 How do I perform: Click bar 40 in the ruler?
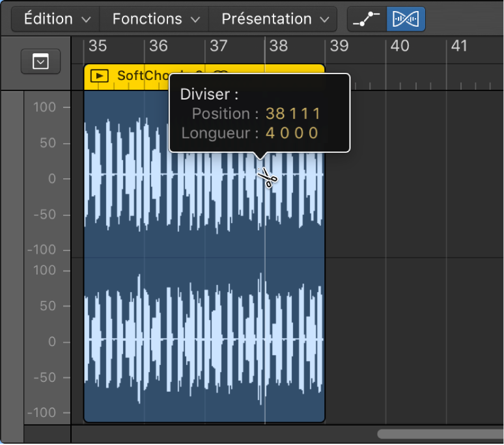400,46
